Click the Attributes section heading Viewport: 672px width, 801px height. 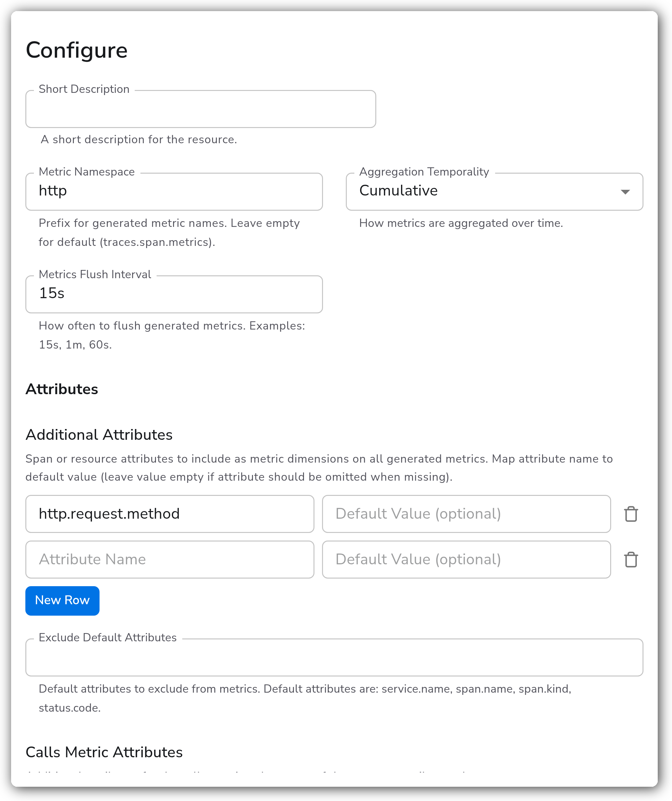pyautogui.click(x=62, y=389)
